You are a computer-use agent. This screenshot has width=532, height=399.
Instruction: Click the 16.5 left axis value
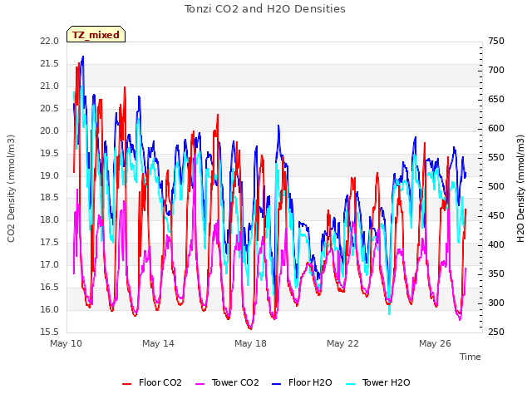pyautogui.click(x=50, y=288)
